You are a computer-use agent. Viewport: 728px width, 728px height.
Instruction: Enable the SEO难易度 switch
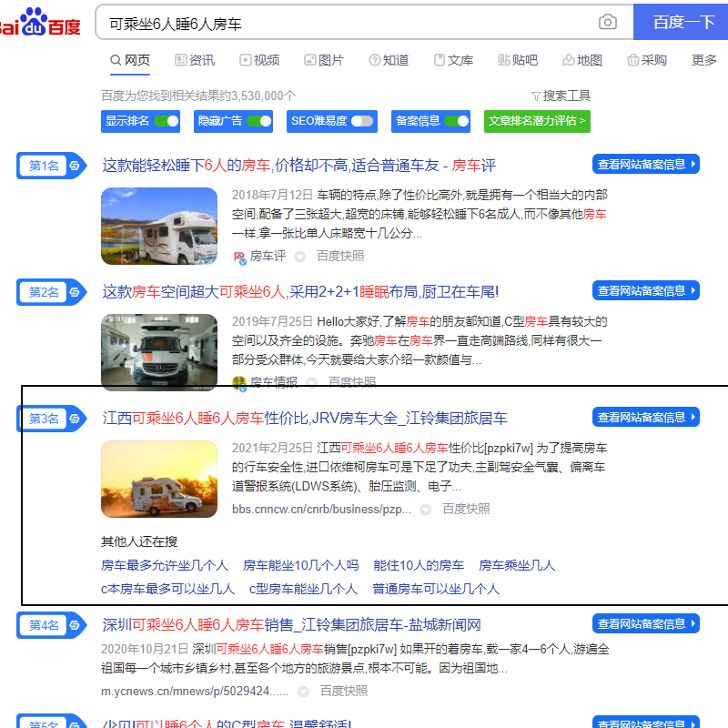(362, 121)
